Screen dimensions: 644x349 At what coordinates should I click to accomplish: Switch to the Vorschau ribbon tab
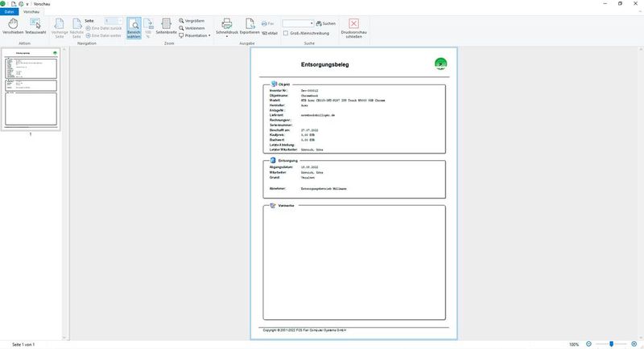coord(34,12)
